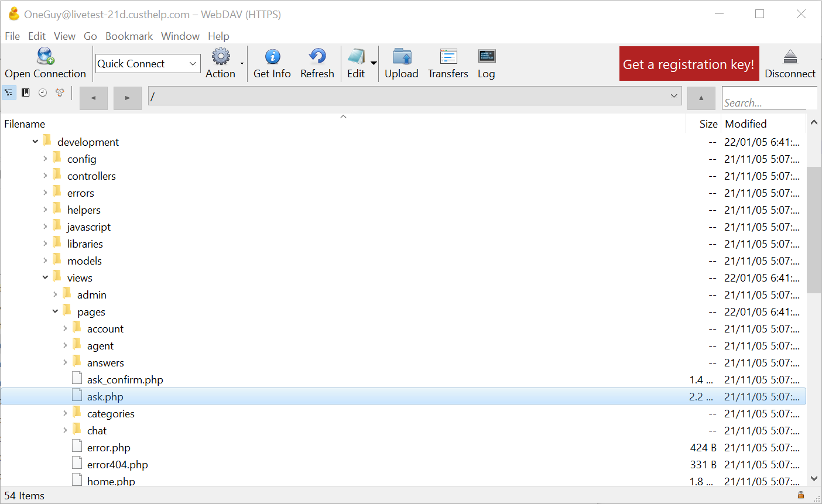Open the Action dropdown arrow
This screenshot has height=504, width=822.
(242, 63)
